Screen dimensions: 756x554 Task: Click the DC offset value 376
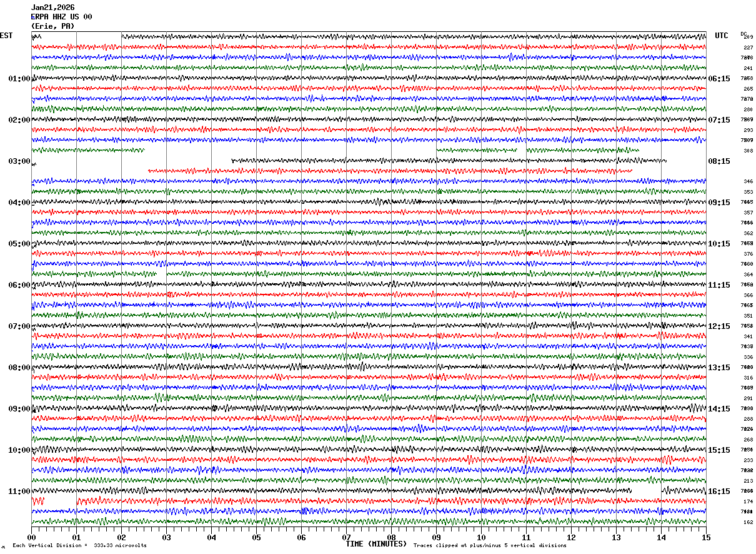point(748,254)
